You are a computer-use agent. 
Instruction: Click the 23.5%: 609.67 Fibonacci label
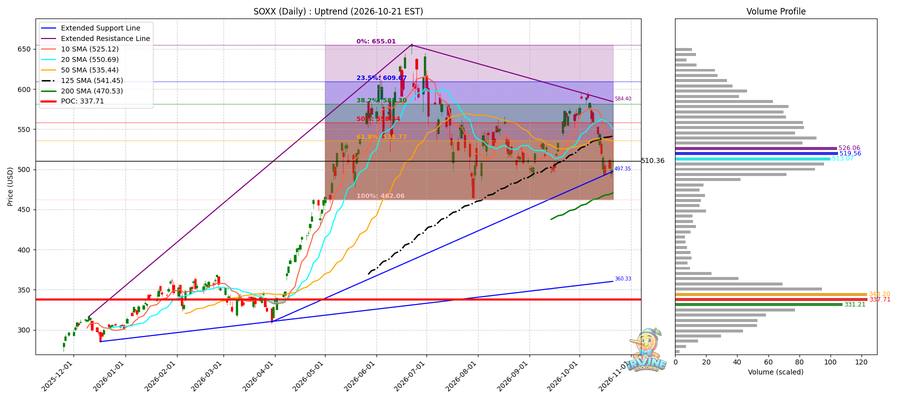(382, 77)
